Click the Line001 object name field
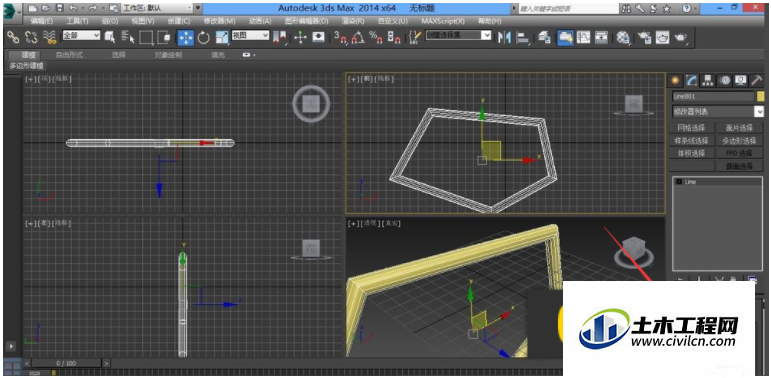771x378 pixels. pos(713,96)
